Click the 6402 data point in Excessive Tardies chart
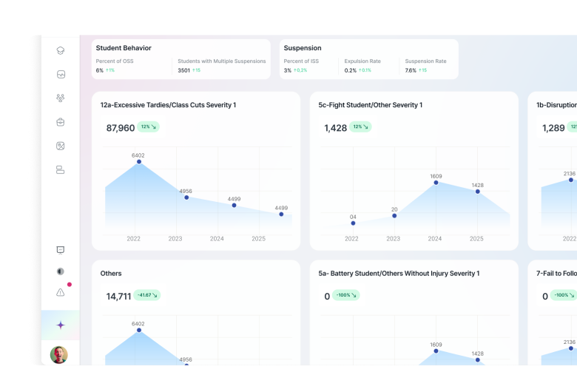Screen dimensions: 577x392 click(x=138, y=162)
